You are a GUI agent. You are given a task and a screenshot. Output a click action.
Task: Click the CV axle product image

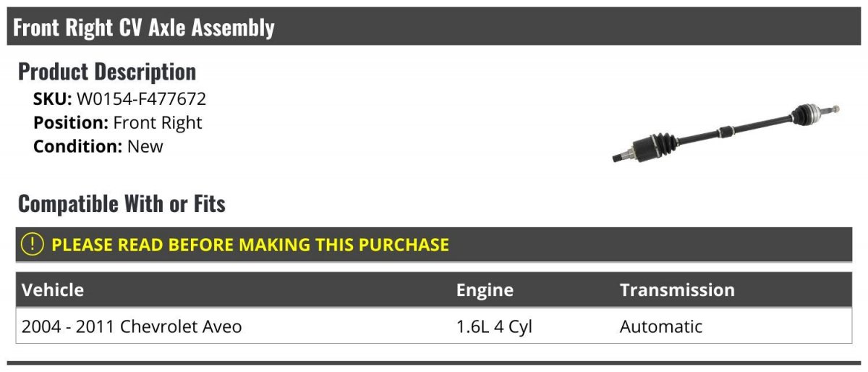pyautogui.click(x=726, y=133)
